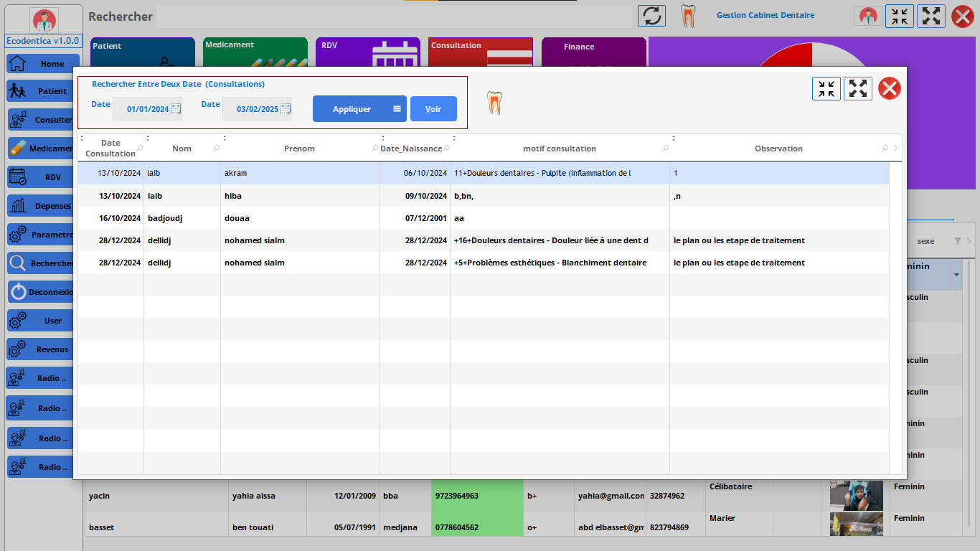The image size is (980, 551).
Task: Click search icon in Observation column header
Action: (885, 149)
